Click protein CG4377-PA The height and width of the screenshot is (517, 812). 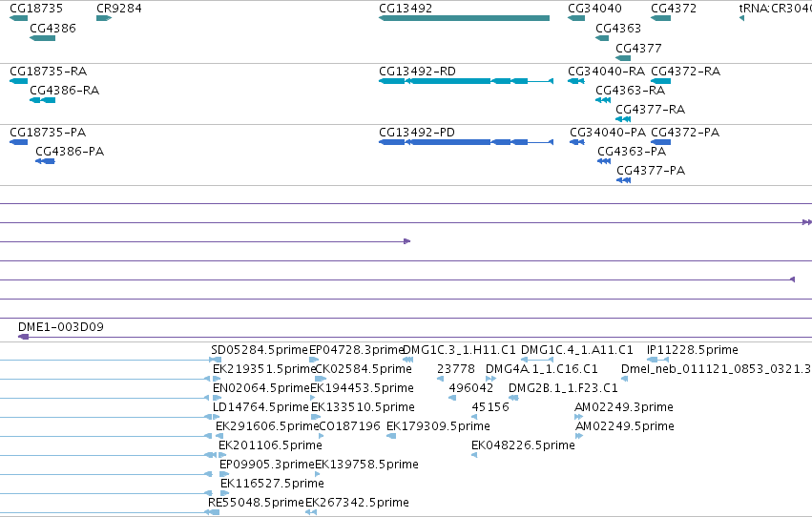(623, 180)
